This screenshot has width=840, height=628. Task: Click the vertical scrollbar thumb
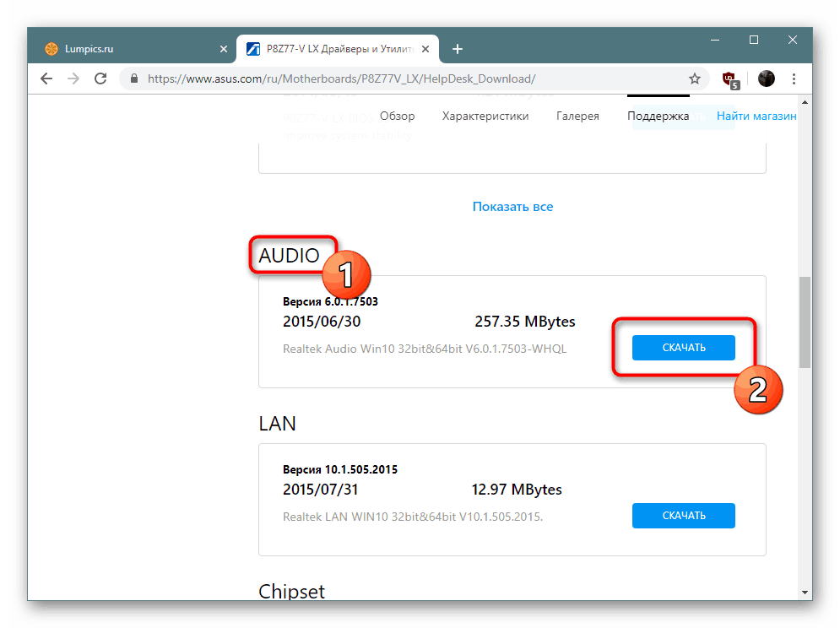[805, 322]
